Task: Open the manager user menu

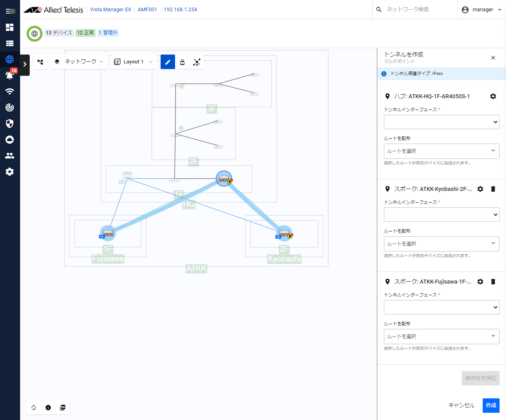Action: pyautogui.click(x=482, y=10)
